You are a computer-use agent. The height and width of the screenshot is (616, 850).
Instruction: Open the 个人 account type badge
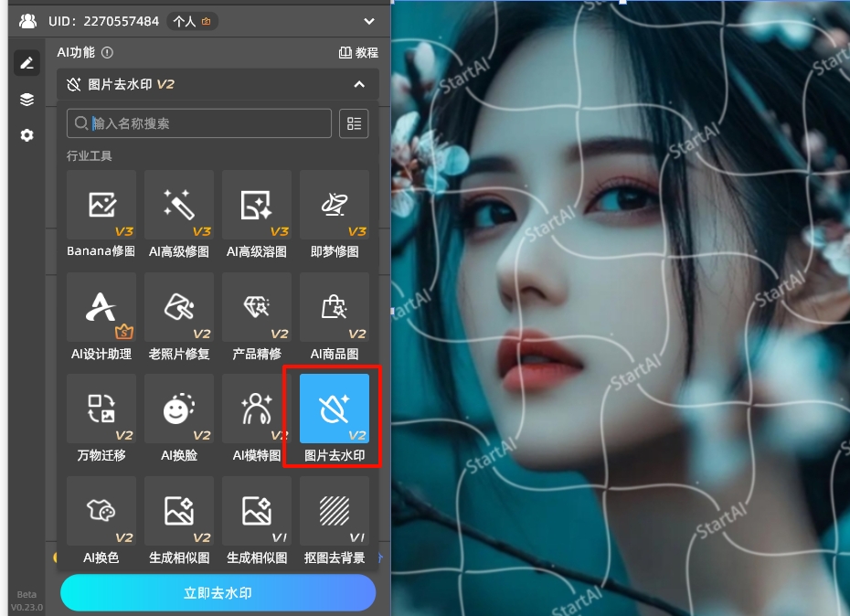[x=192, y=21]
